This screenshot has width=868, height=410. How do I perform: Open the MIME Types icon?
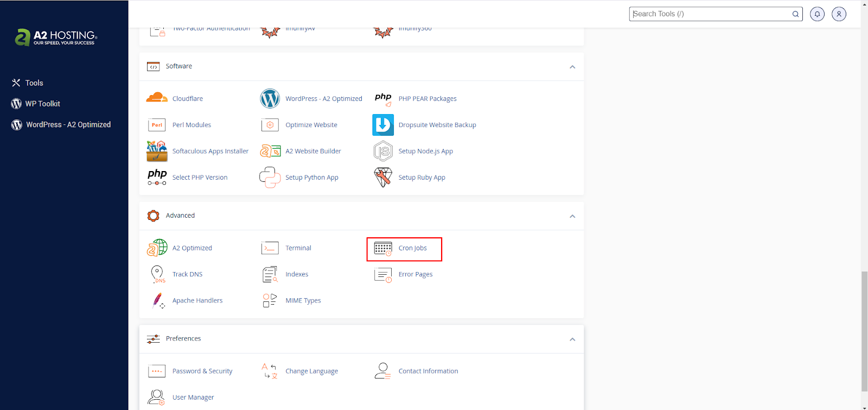270,300
